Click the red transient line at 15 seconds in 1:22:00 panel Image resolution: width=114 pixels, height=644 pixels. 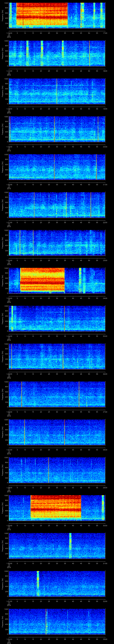click(x=33, y=243)
